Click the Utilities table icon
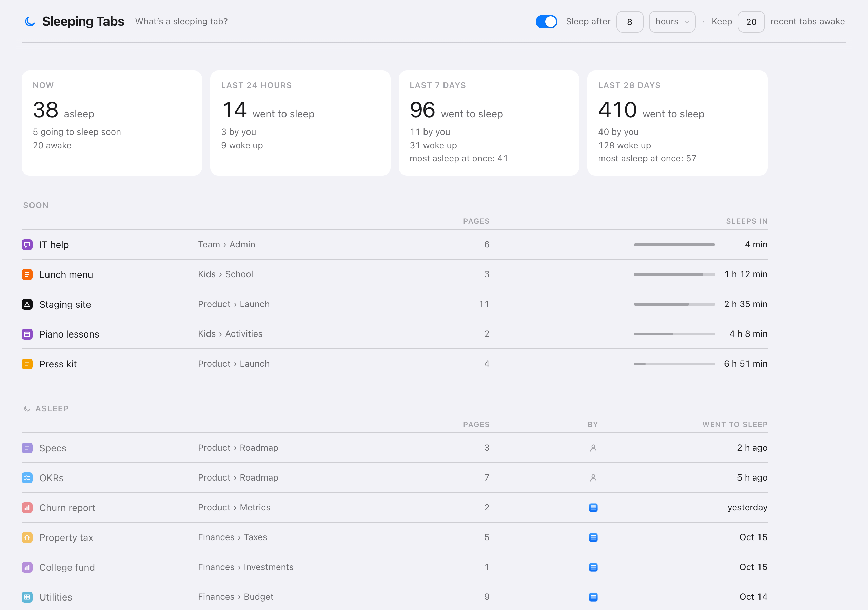Image resolution: width=868 pixels, height=610 pixels. coord(27,597)
